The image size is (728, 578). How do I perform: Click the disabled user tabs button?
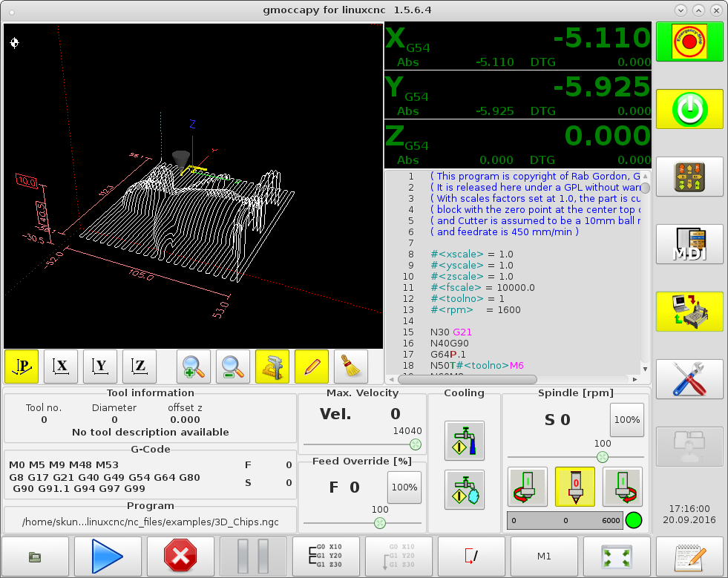click(x=689, y=447)
